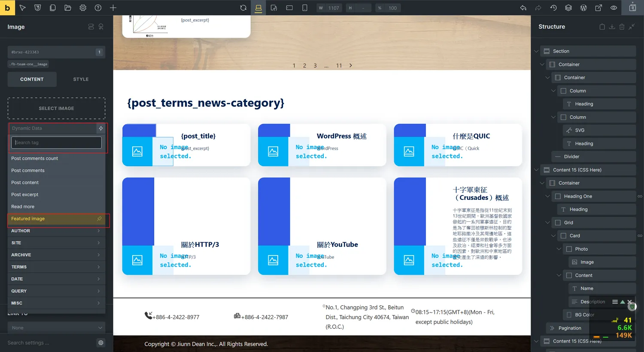This screenshot has width=644, height=352.
Task: Click the WordPress dashboard icon
Action: 583,8
